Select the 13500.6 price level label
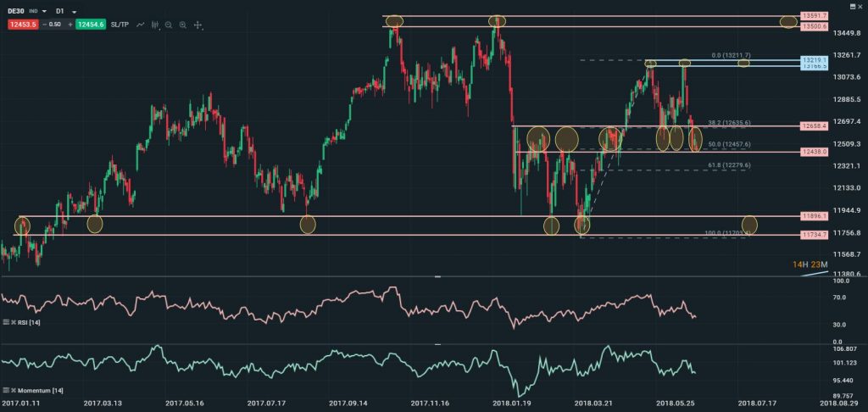Screen dimensions: 868x412 click(x=814, y=26)
